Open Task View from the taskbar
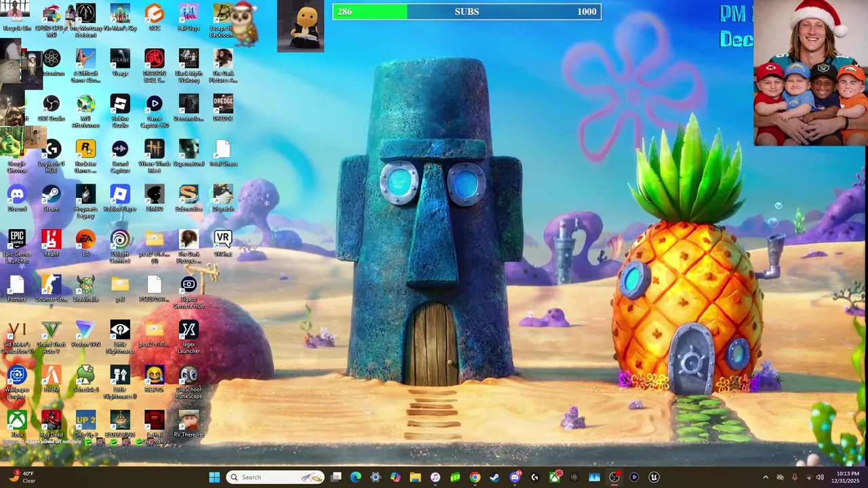 pos(336,477)
